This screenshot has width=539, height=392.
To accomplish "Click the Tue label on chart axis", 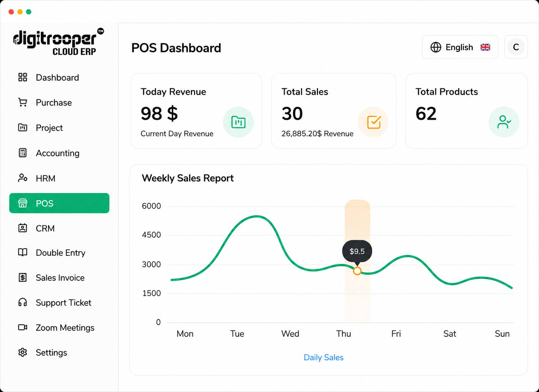I will (237, 334).
